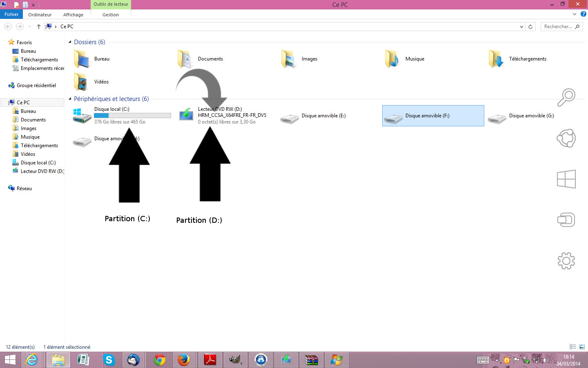588x368 pixels.
Task: Launch Google Chrome from the taskbar
Action: point(159,360)
